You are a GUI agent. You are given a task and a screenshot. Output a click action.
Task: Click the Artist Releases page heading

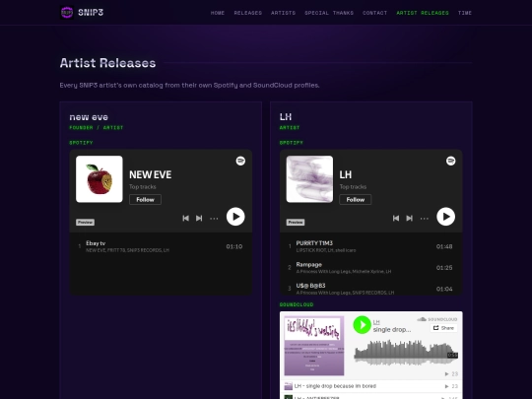[x=108, y=63]
